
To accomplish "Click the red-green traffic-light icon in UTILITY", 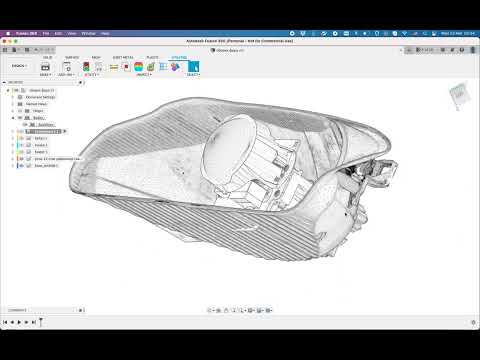I will (86, 67).
